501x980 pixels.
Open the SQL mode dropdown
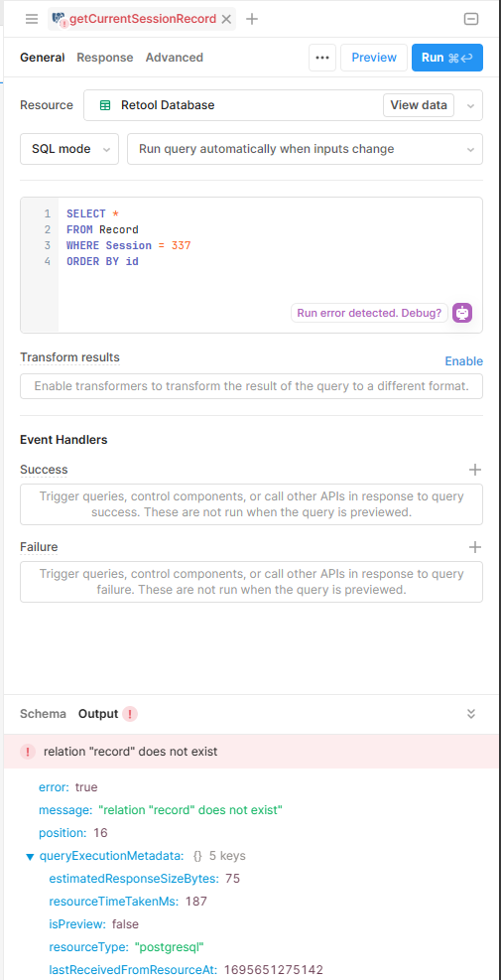69,149
